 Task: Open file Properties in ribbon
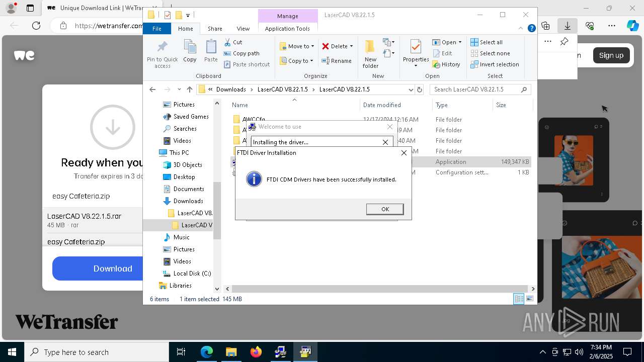coord(416,54)
